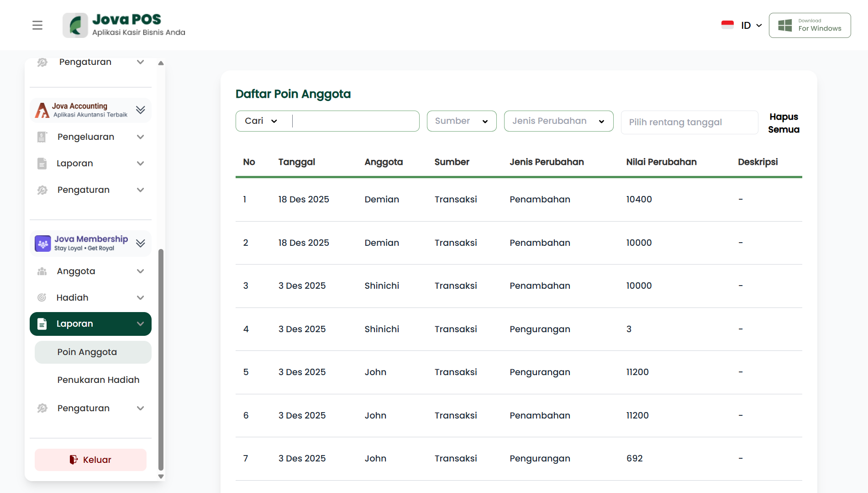Screen dimensions: 868x493
Task: Click the Jova POS leaf logo
Action: (75, 25)
